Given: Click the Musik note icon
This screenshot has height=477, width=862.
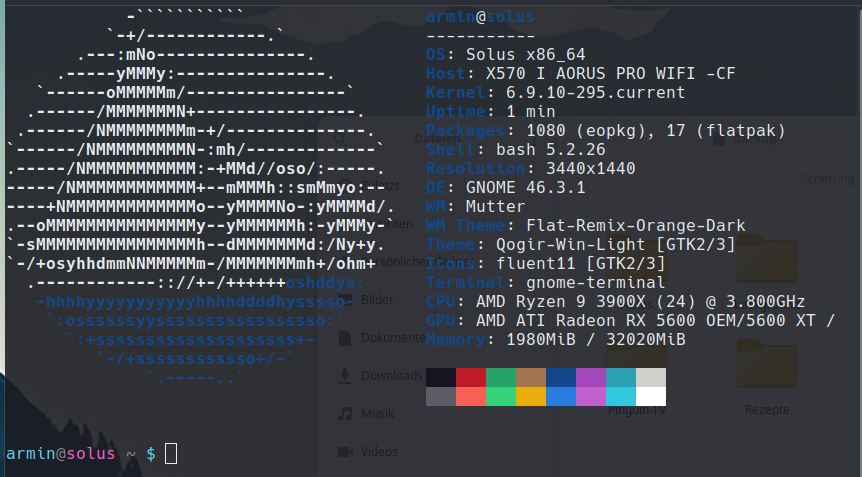Looking at the screenshot, I should pyautogui.click(x=344, y=413).
